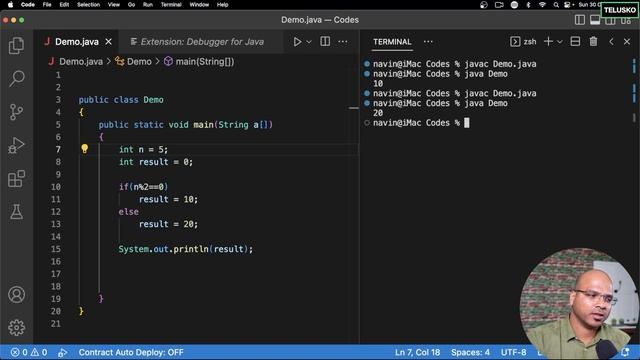The image size is (640, 360).
Task: Kill terminal with trash icon
Action: pyautogui.click(x=593, y=41)
